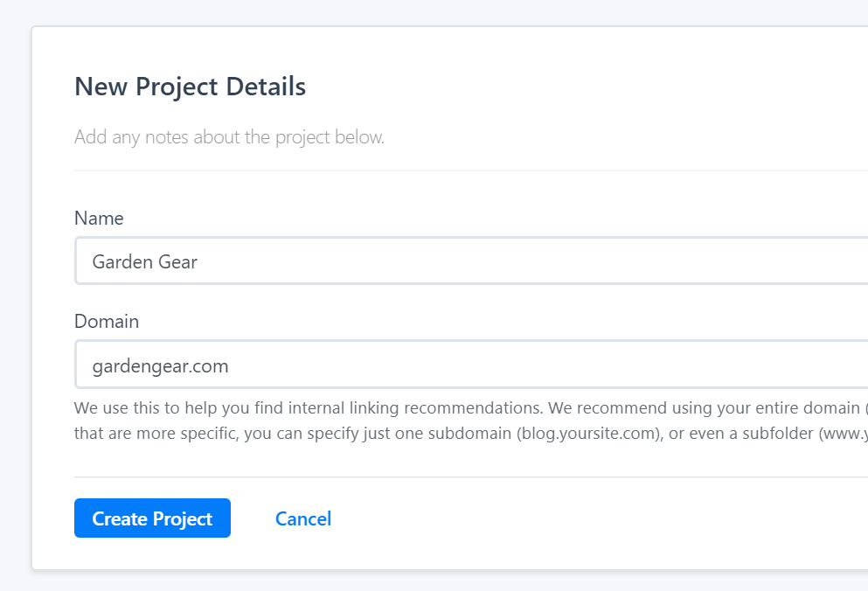The width and height of the screenshot is (868, 591).
Task: Click the "Domain" field label
Action: point(107,321)
